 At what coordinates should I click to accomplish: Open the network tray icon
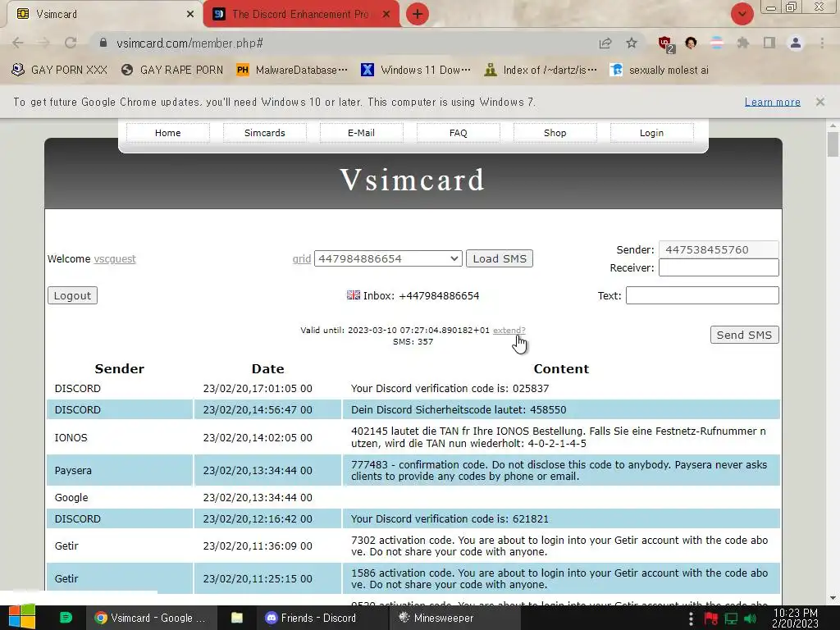731,619
